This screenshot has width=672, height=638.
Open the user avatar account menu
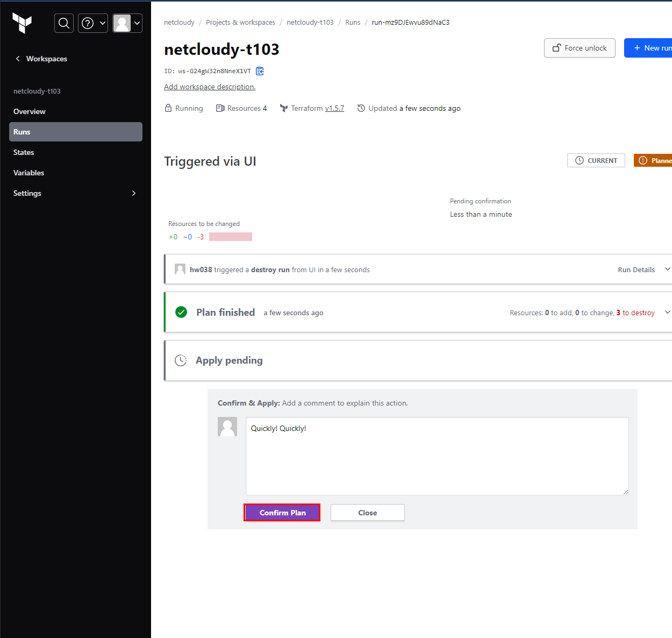coord(127,23)
